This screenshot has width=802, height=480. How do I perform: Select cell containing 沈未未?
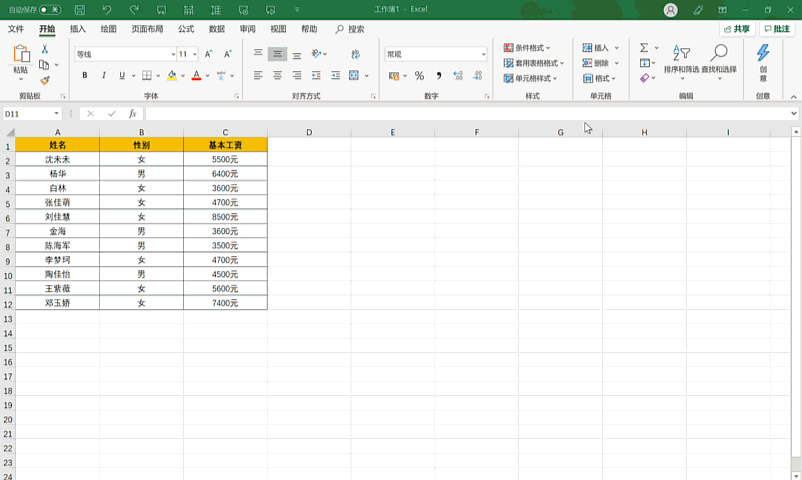pos(57,160)
